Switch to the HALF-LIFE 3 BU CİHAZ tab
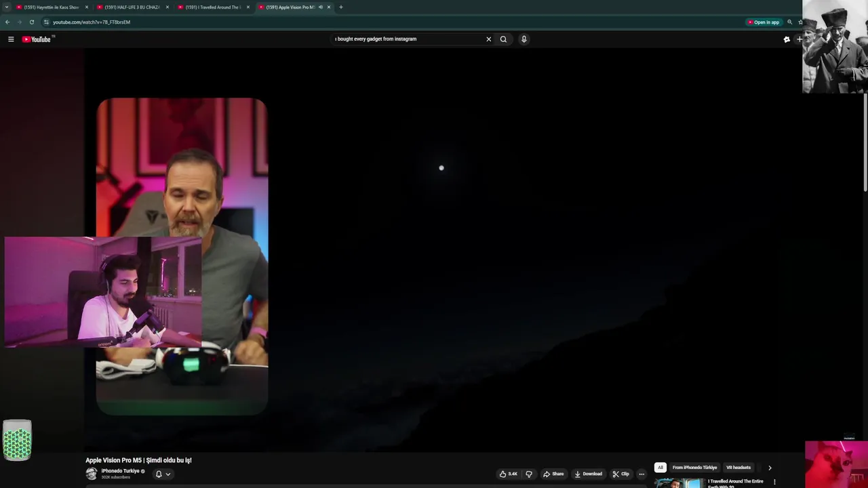The width and height of the screenshot is (868, 488). [x=132, y=7]
